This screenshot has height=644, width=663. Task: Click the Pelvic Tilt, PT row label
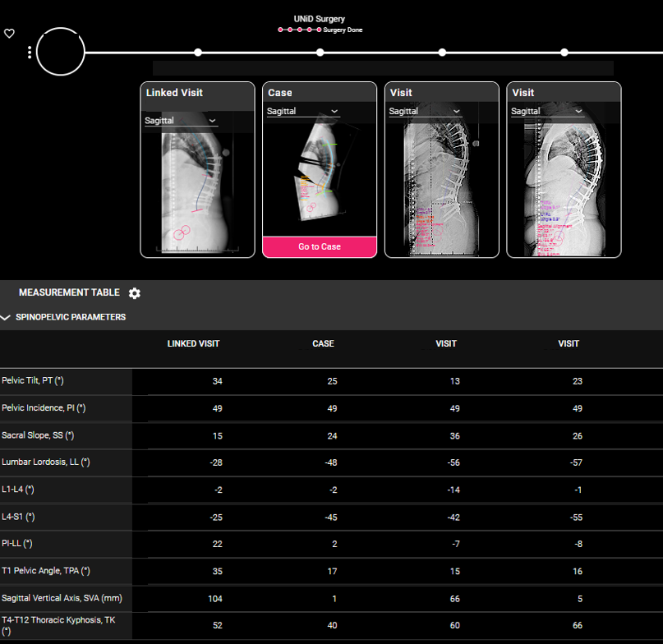point(33,380)
